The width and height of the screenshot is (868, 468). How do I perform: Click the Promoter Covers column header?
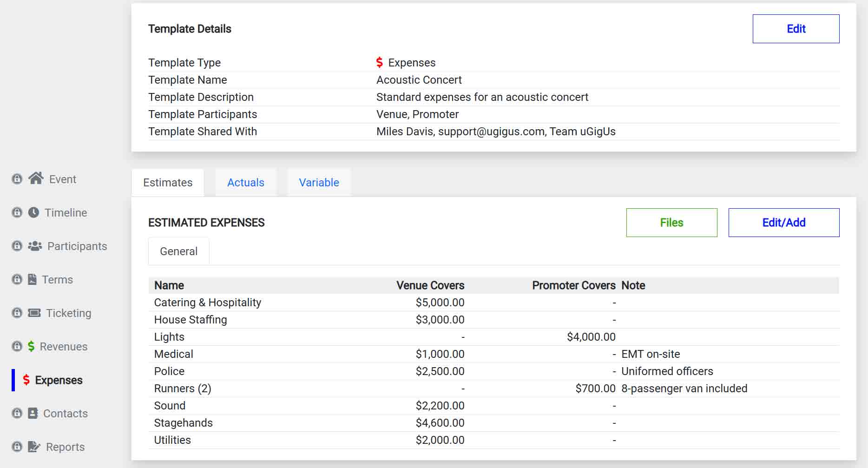(x=574, y=285)
